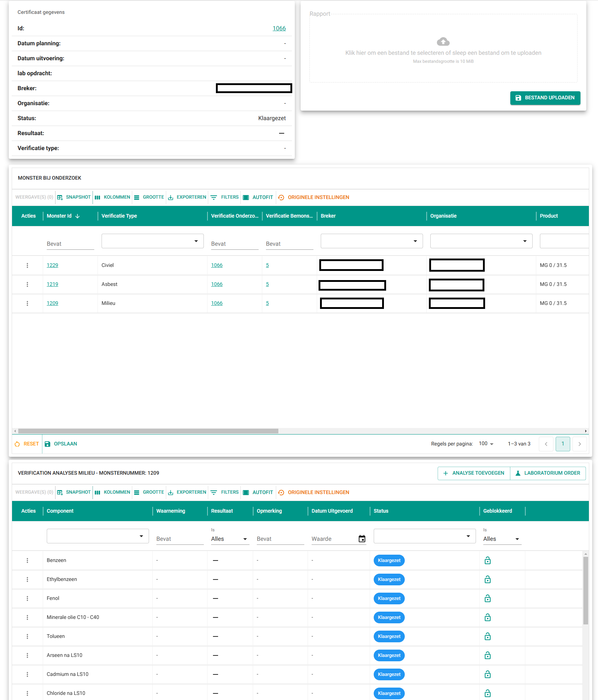Click vertical scrollbar of analyses table

[586, 590]
